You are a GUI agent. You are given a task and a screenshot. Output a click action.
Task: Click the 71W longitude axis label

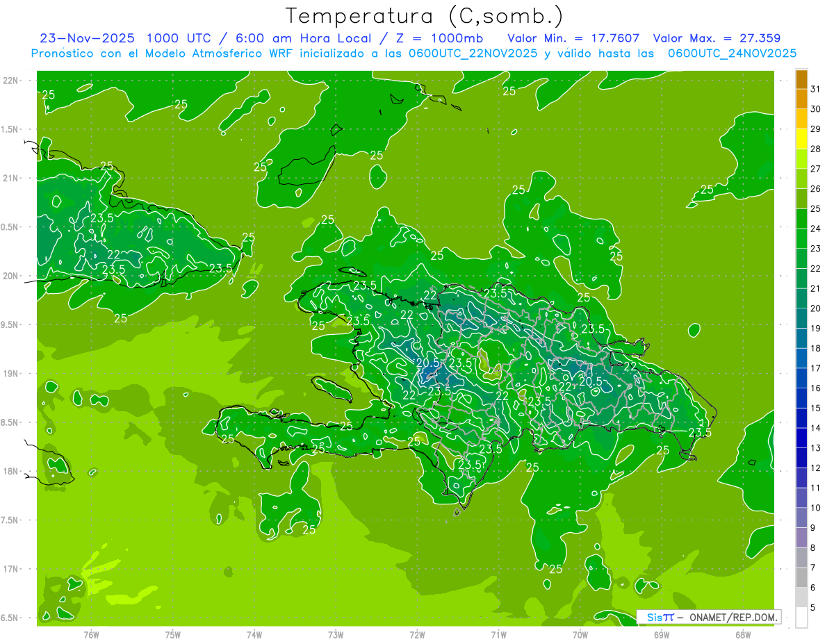coord(499,635)
